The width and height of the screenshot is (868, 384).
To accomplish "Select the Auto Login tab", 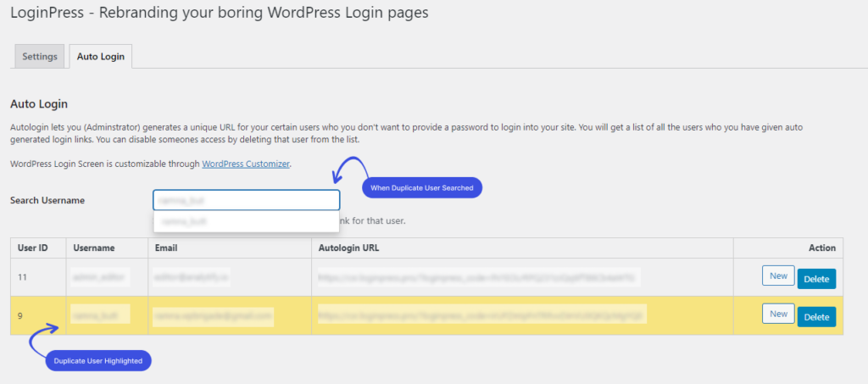I will click(101, 57).
